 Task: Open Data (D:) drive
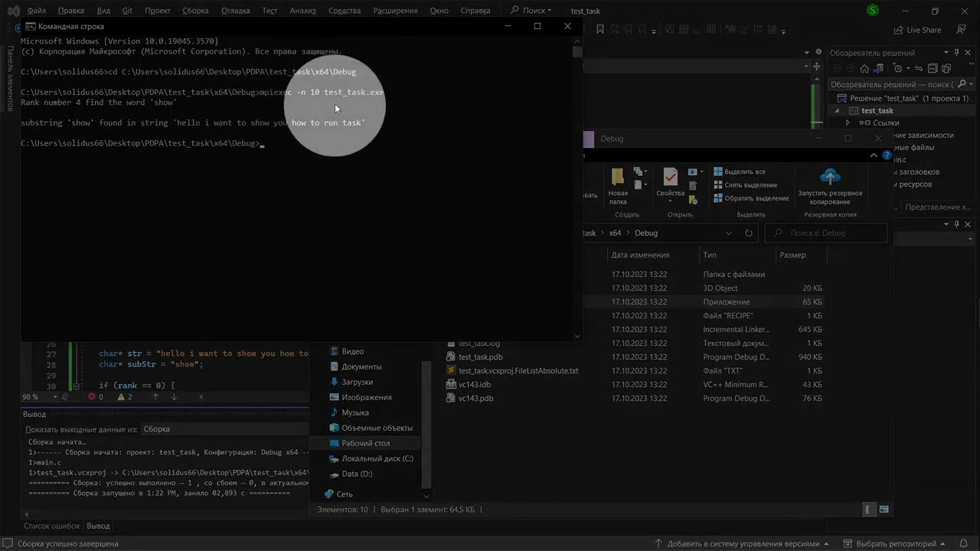(357, 474)
